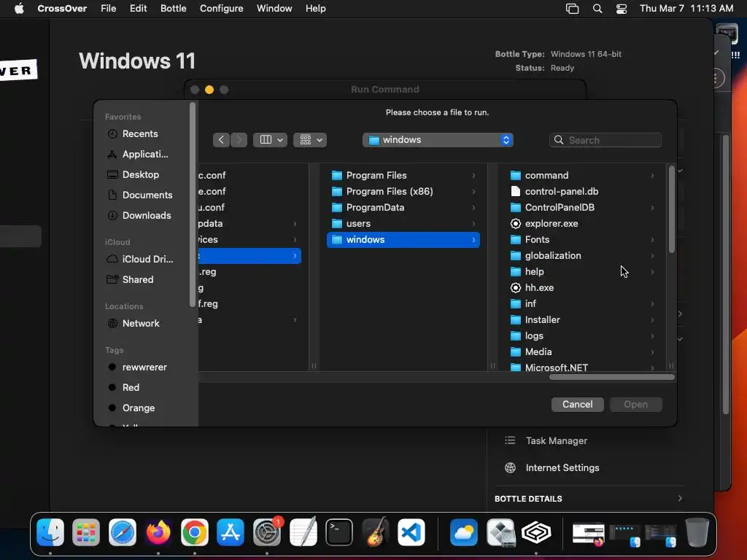The width and height of the screenshot is (747, 560).
Task: Open Visual Studio Code in Dock
Action: click(411, 532)
